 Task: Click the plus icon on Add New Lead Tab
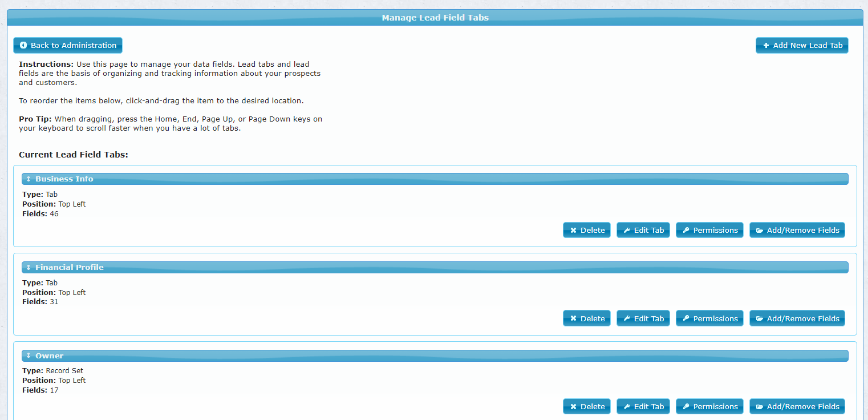[766, 46]
